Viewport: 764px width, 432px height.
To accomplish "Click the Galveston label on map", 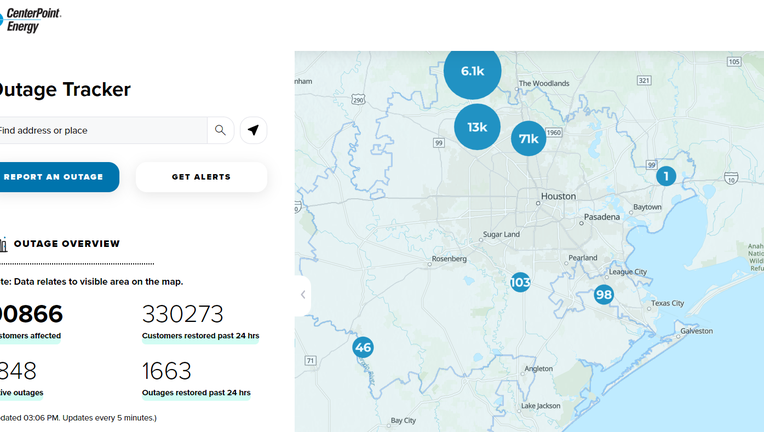I will 696,331.
